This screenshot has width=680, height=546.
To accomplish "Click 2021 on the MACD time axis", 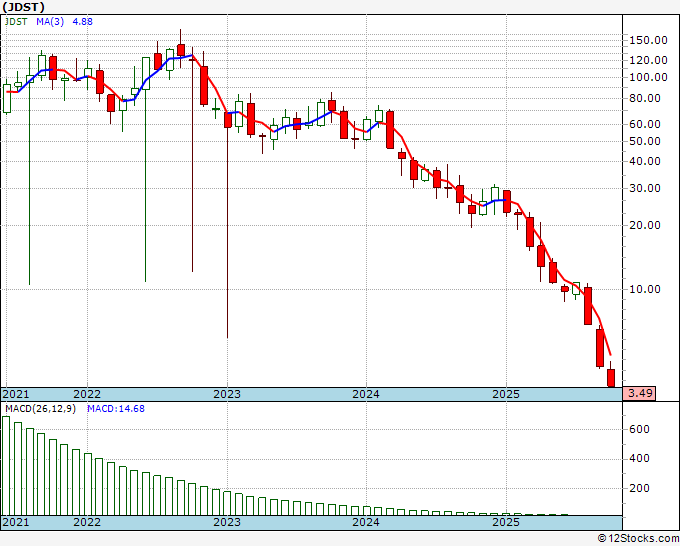I will pos(16,522).
